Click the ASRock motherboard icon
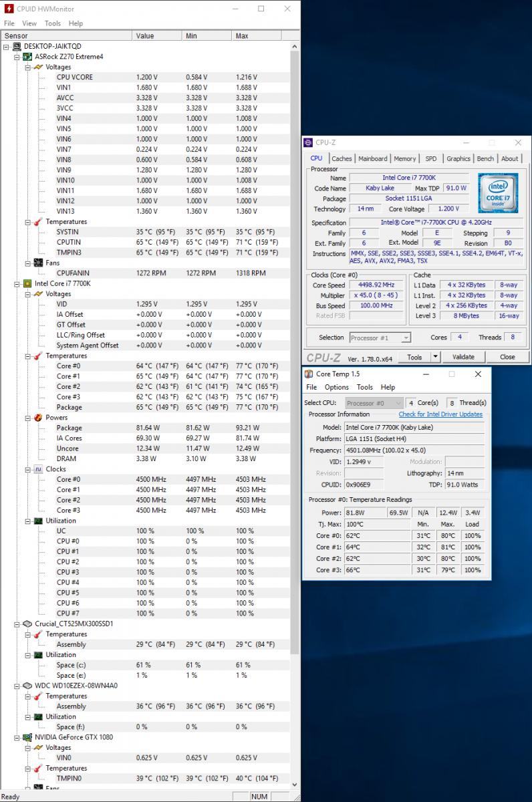Screen dimensions: 532x802 pos(27,57)
